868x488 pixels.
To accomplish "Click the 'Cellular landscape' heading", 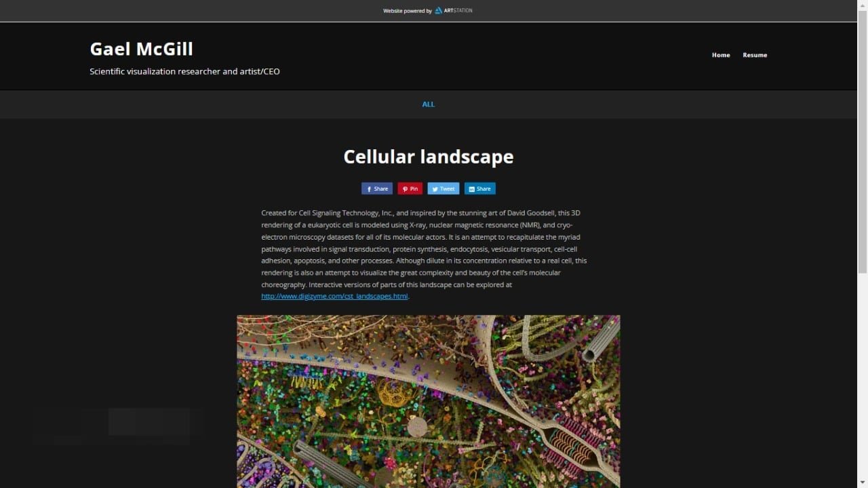I will (x=428, y=157).
